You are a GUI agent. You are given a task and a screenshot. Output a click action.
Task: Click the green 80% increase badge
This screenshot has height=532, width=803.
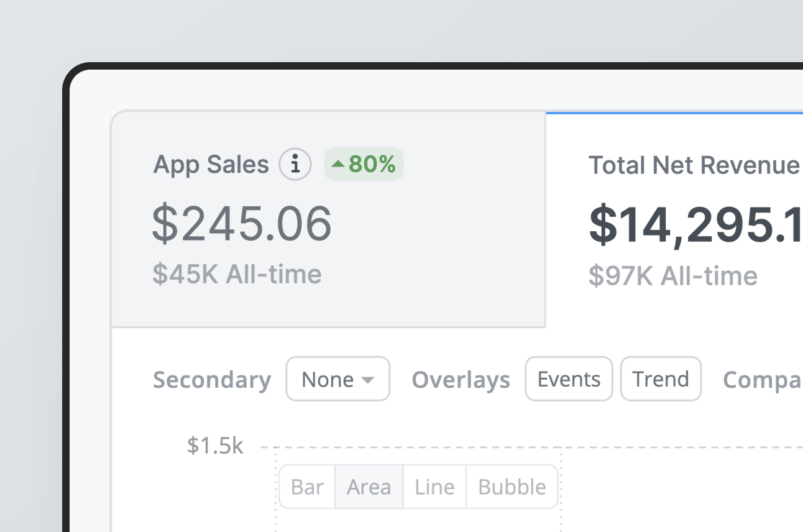click(x=364, y=165)
